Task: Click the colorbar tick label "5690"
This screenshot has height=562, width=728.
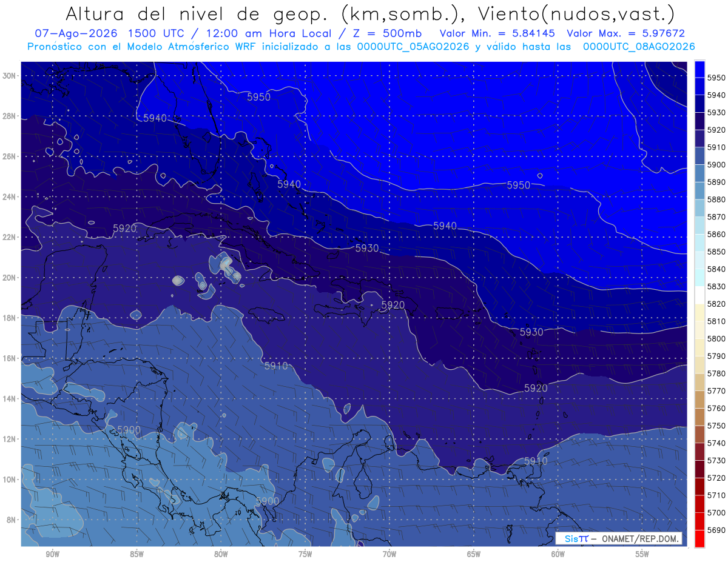Action: coord(716,530)
